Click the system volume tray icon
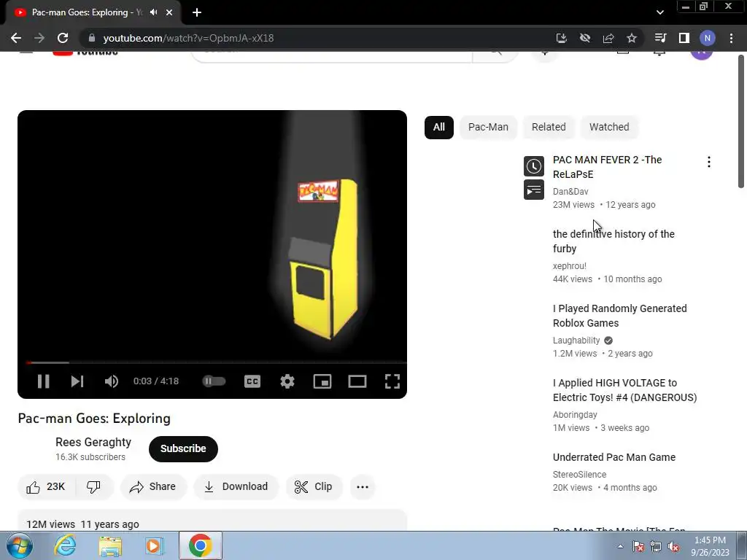This screenshot has width=747, height=560. pyautogui.click(x=673, y=546)
